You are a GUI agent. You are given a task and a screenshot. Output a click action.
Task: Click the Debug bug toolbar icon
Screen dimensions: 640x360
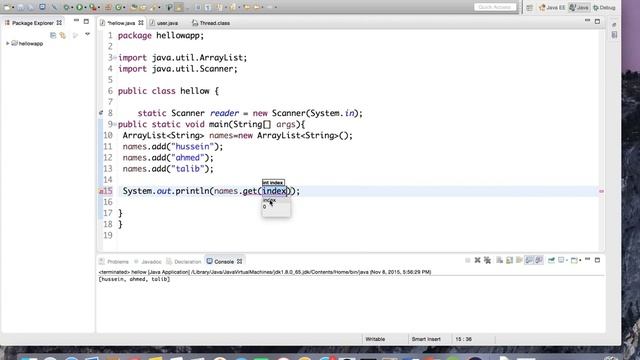[66, 7]
